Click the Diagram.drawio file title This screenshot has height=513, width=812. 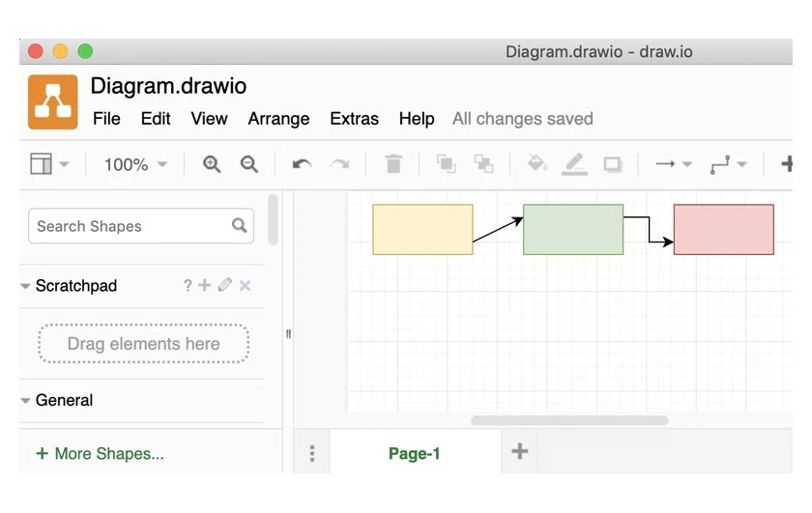pos(168,86)
